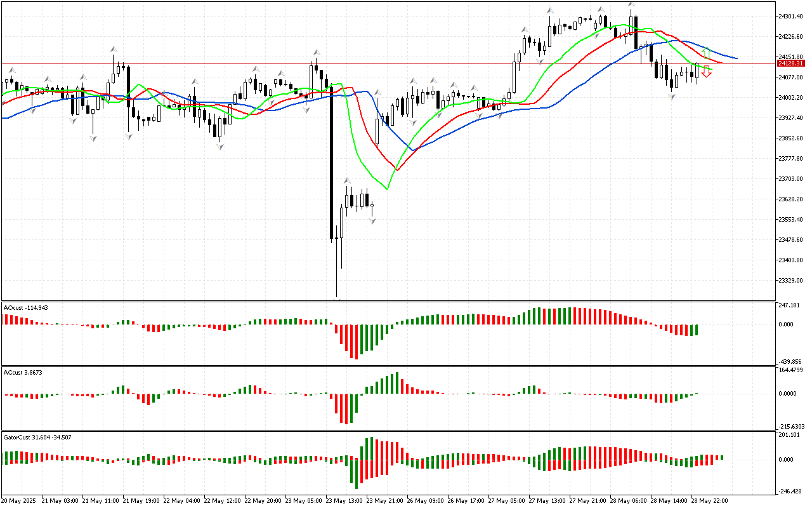Click the blue Alligator line at its right end
This screenshot has width=812, height=508.
735,58
